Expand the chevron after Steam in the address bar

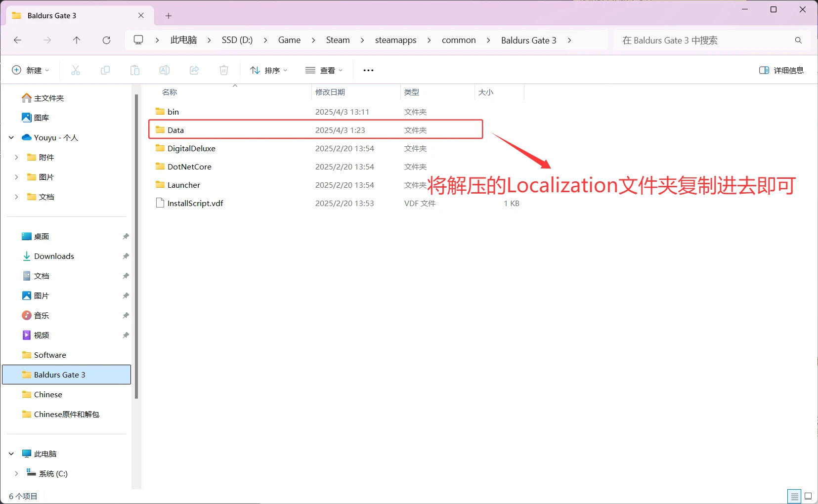pyautogui.click(x=362, y=41)
